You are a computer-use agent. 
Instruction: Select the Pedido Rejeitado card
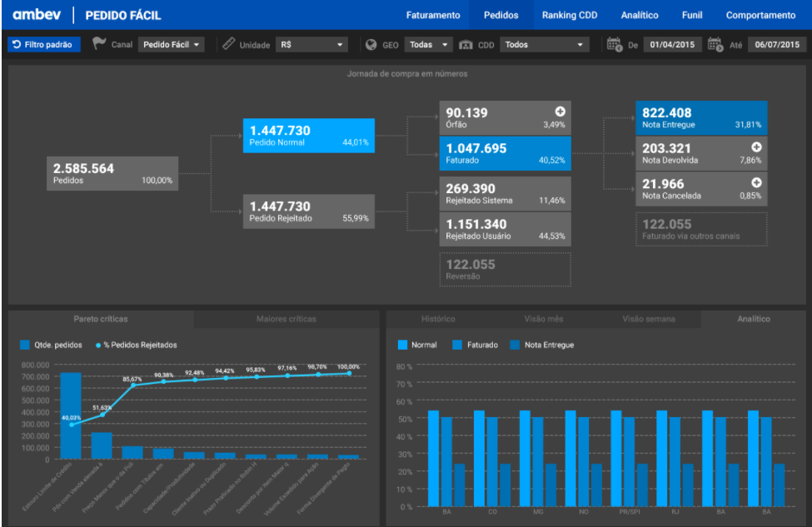(309, 211)
